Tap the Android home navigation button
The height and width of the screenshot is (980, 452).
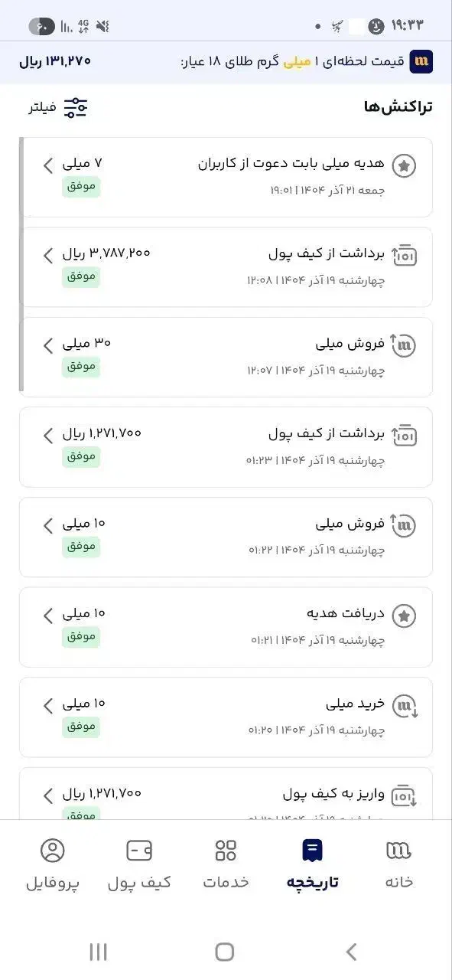pos(224,952)
